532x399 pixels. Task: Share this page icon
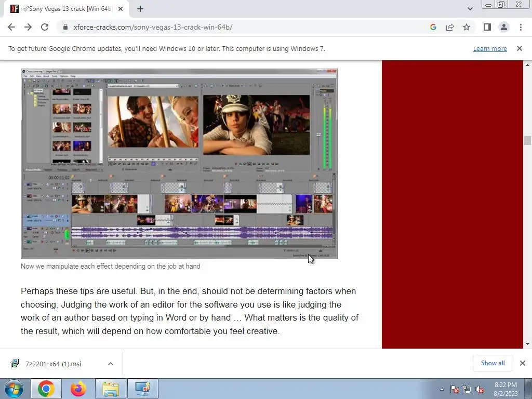click(x=450, y=27)
